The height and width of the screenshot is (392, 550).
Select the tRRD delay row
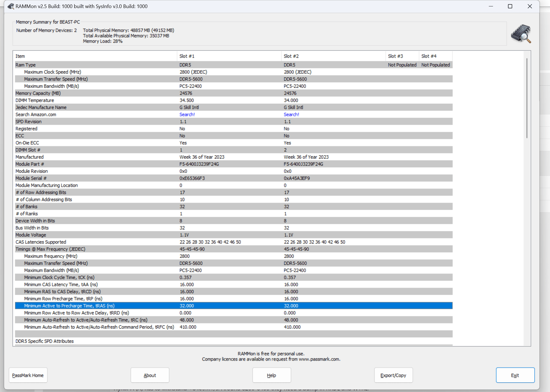click(x=234, y=313)
